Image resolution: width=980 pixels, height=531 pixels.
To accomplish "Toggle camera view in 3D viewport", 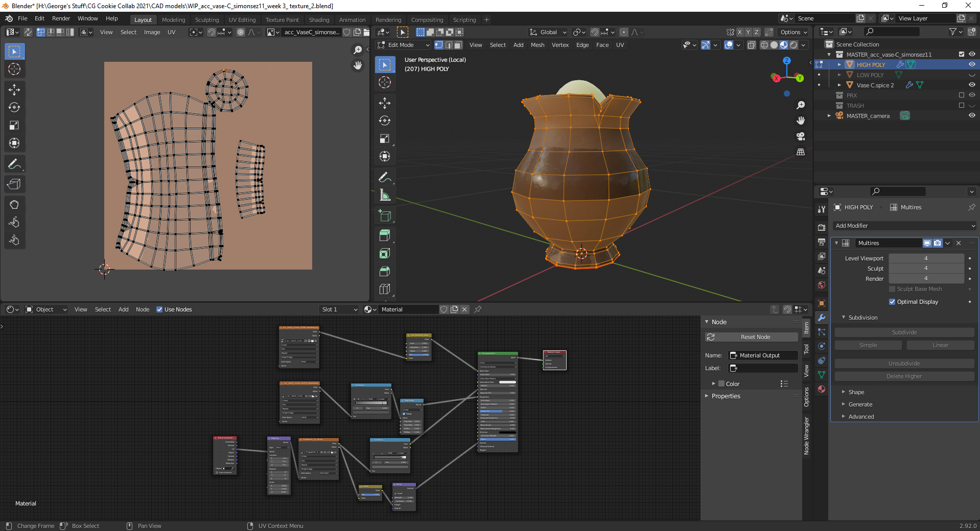I will pos(801,136).
